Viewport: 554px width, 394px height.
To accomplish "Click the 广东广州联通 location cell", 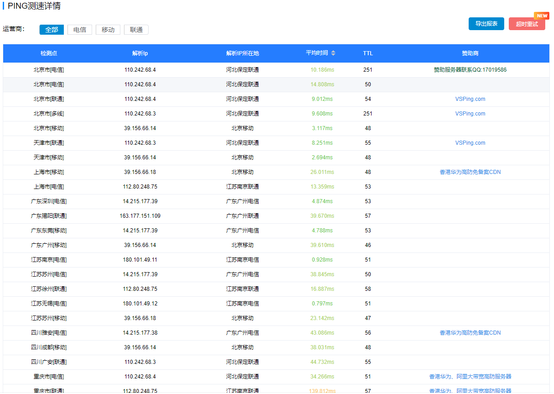I will 242,216.
